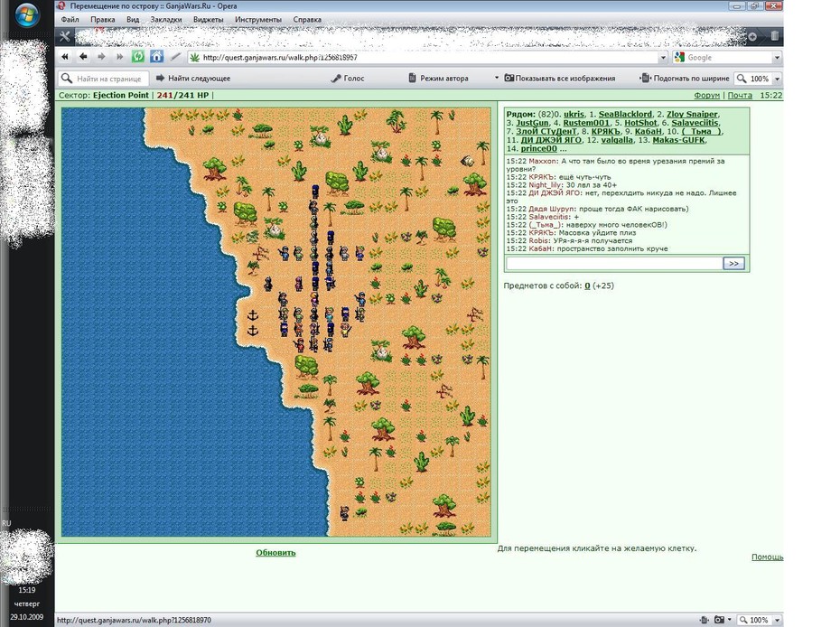Open player КРЯКЪ link
The height and width of the screenshot is (627, 840).
(x=605, y=131)
